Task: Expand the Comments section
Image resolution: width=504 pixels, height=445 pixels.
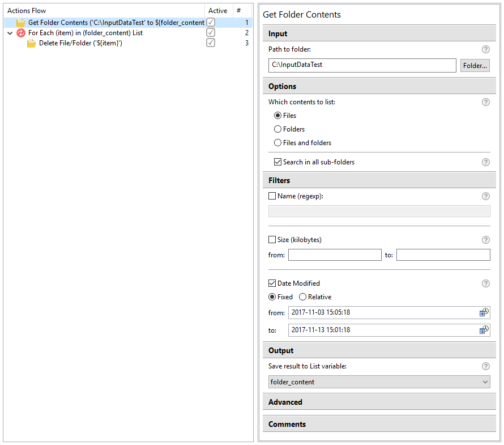Action: tap(379, 424)
